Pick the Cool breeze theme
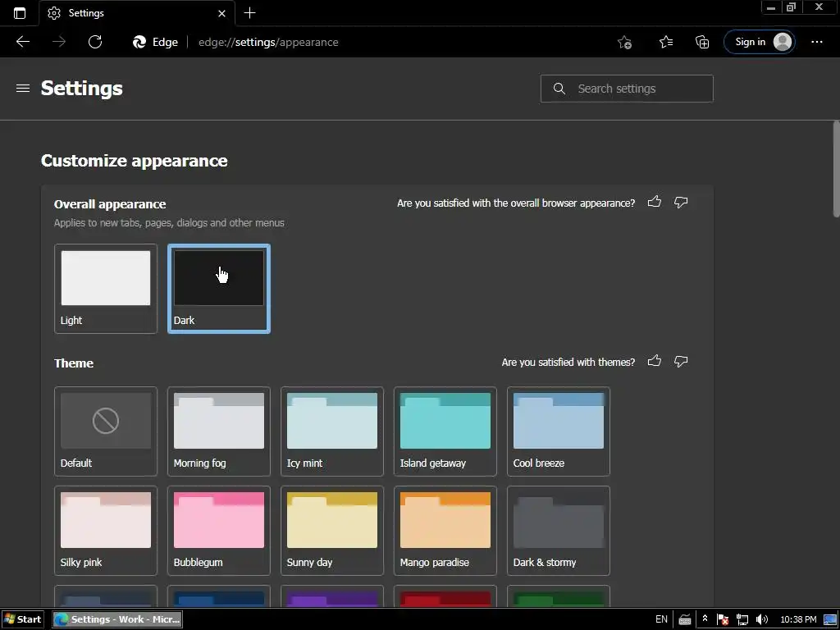This screenshot has width=840, height=630. pos(558,431)
